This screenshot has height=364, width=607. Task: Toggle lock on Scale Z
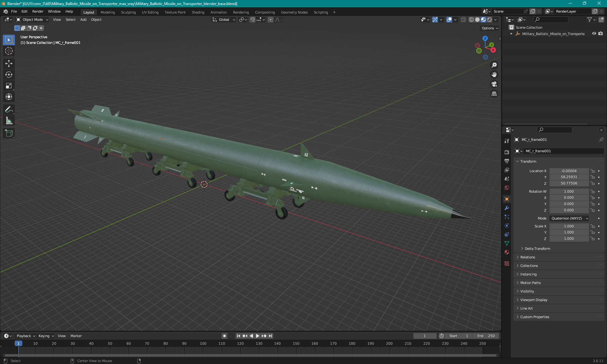point(593,239)
